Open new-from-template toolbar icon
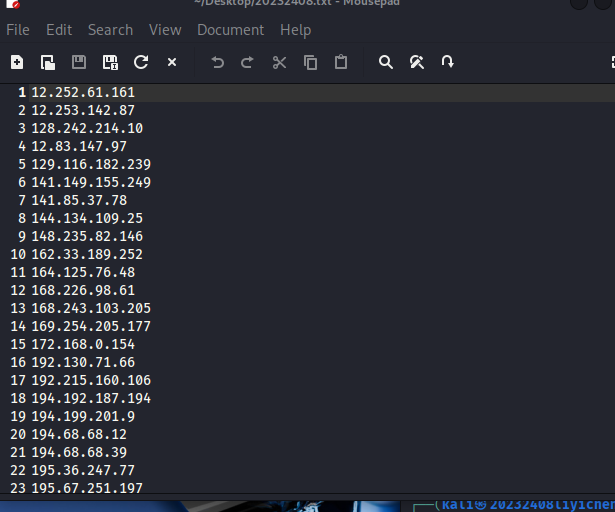 (x=48, y=62)
